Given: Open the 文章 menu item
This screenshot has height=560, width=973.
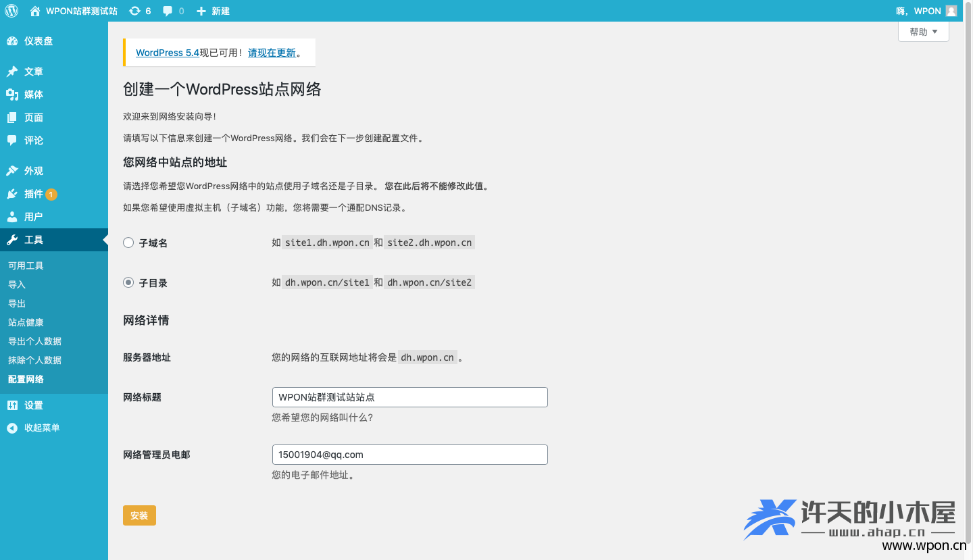Looking at the screenshot, I should 54,72.
